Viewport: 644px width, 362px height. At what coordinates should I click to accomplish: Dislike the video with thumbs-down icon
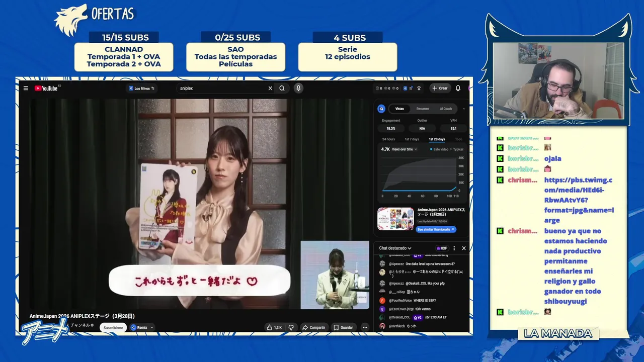pos(291,327)
